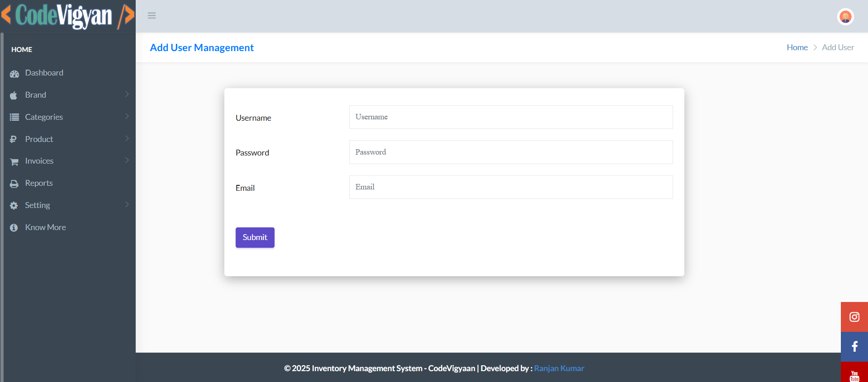This screenshot has height=382, width=868.
Task: Open the Instagram social icon
Action: click(854, 317)
